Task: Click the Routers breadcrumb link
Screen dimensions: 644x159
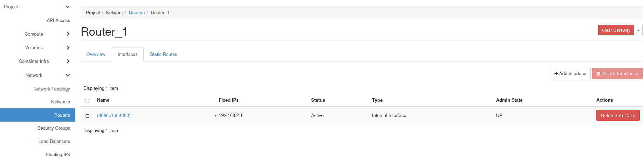Action: (137, 13)
